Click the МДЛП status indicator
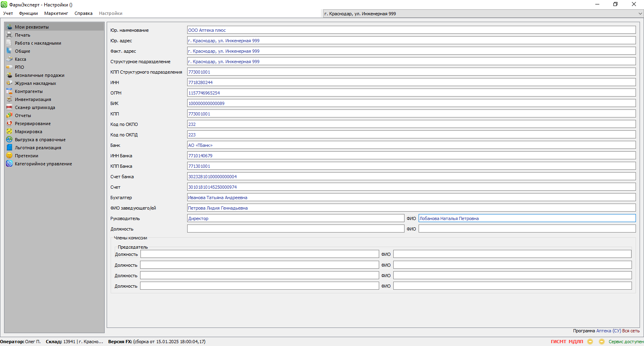 576,342
